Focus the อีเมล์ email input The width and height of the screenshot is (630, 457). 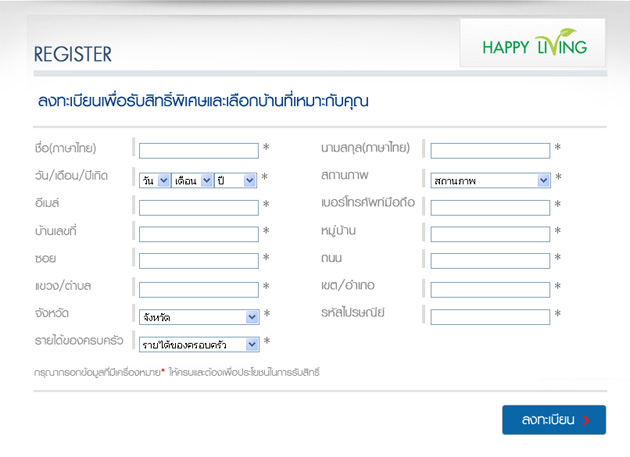198,208
